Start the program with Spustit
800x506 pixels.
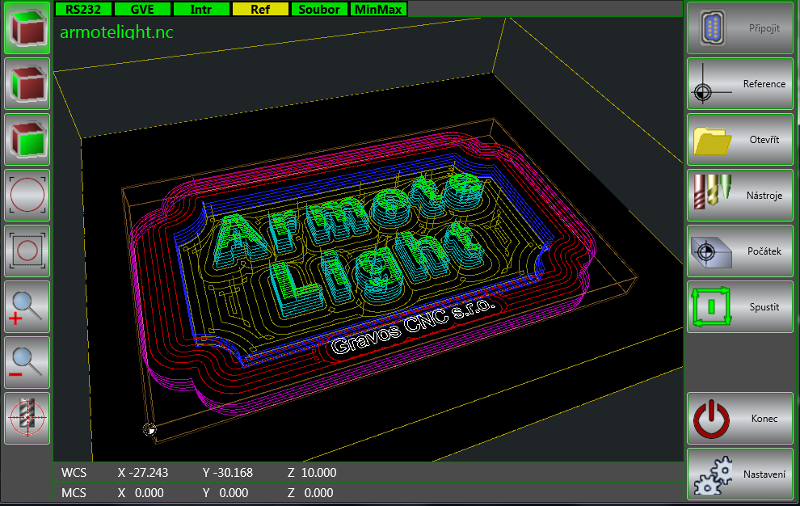(x=740, y=307)
